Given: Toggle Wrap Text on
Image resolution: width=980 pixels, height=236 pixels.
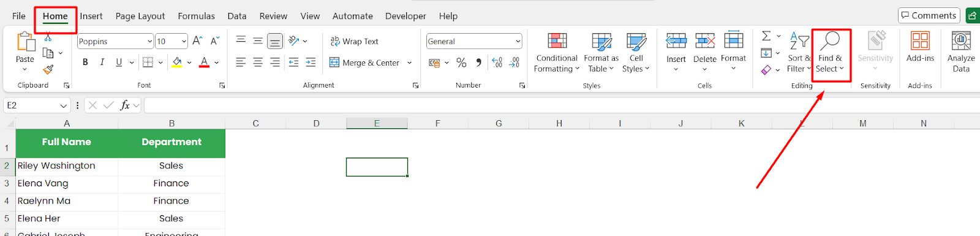Looking at the screenshot, I should coord(355,41).
